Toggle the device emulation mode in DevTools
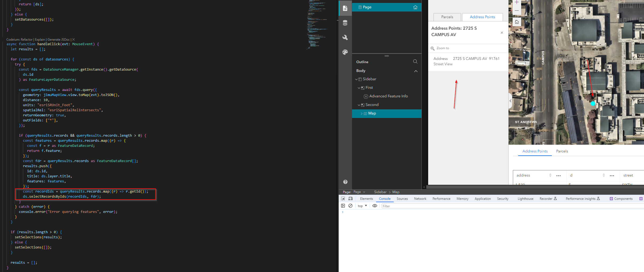This screenshot has height=272, width=644. [351, 198]
